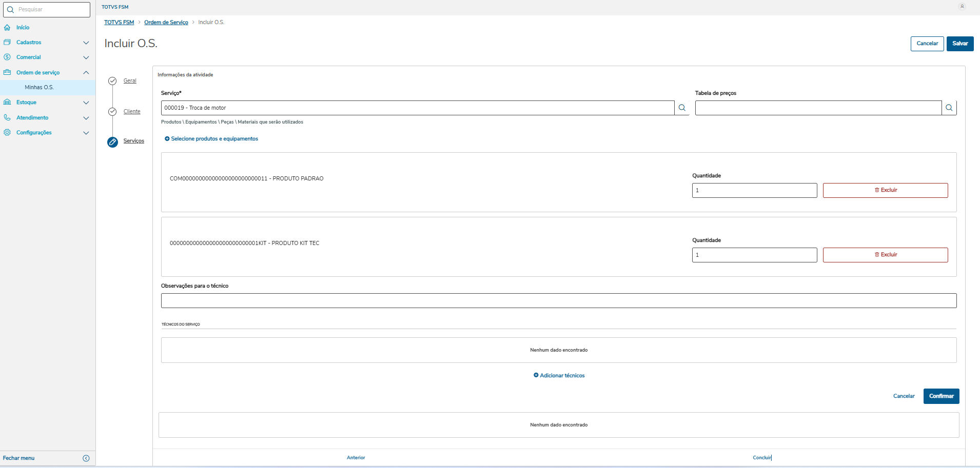Click the collapse menu arrow icon
This screenshot has height=468, width=980.
[86, 458]
